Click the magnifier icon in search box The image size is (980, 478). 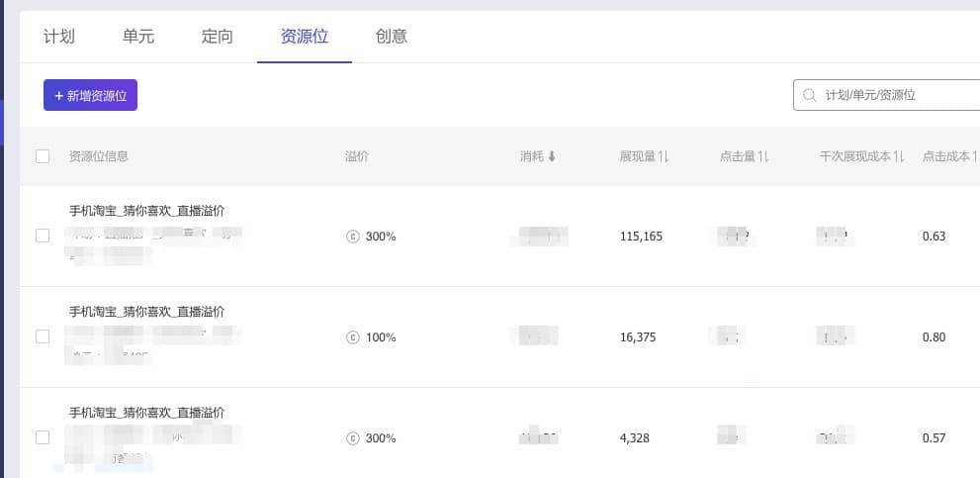pos(810,95)
